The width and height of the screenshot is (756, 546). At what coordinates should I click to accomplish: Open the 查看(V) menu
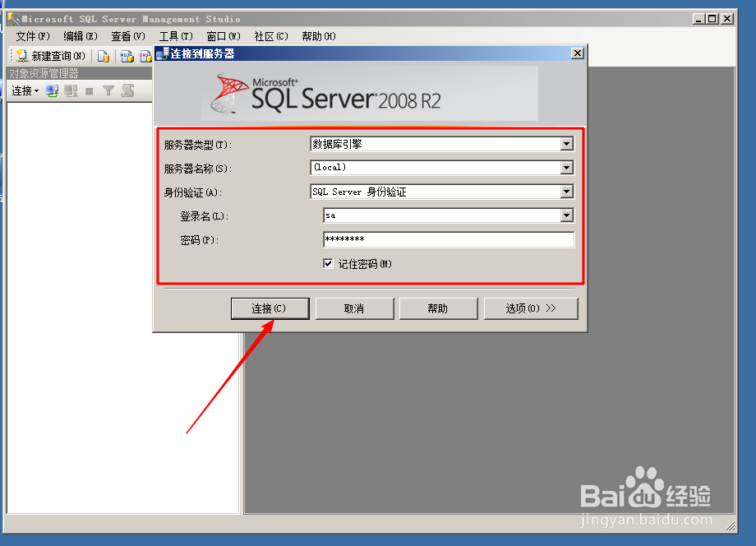[128, 36]
